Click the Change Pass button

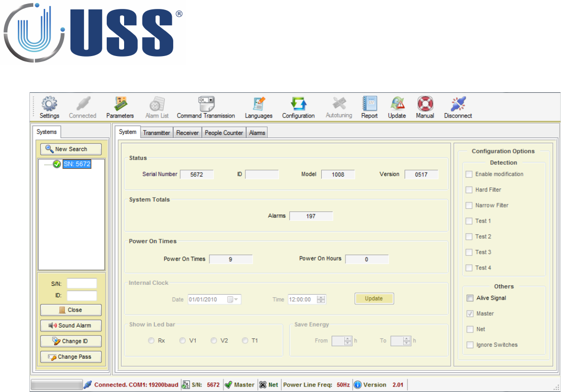pos(71,357)
